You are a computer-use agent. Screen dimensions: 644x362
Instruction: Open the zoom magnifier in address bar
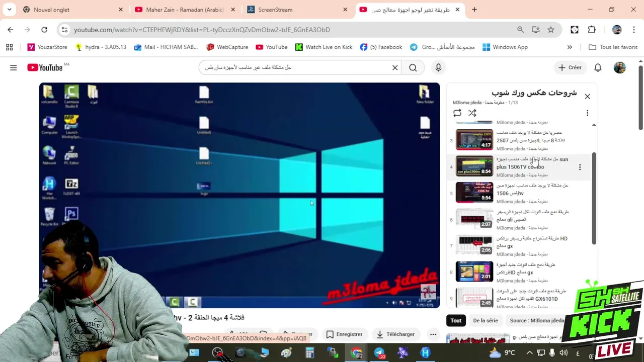pos(520,30)
